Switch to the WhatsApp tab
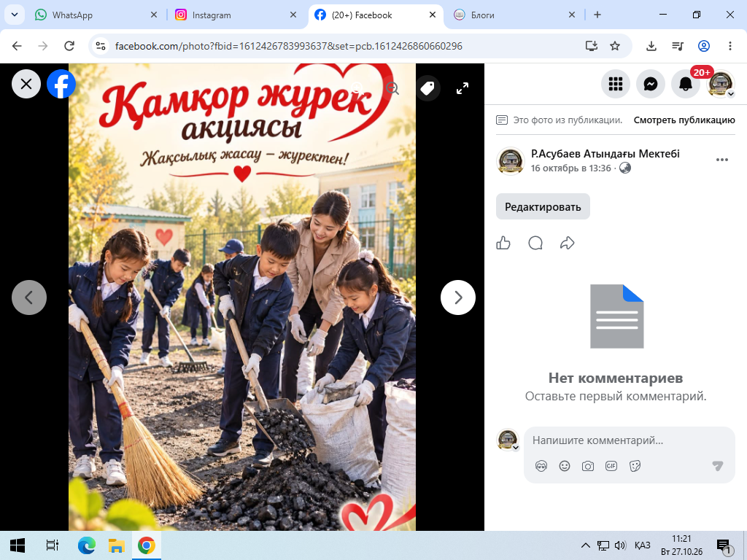747x560 pixels. tap(96, 15)
